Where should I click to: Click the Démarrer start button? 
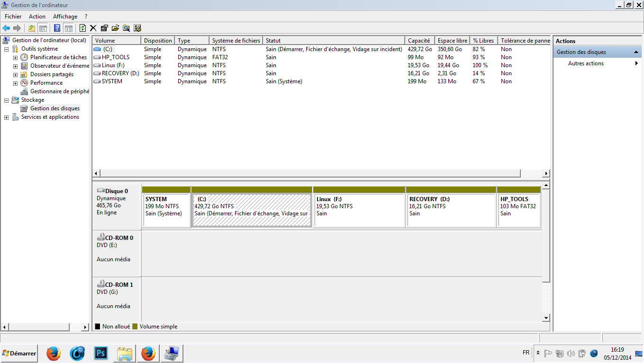(x=19, y=353)
